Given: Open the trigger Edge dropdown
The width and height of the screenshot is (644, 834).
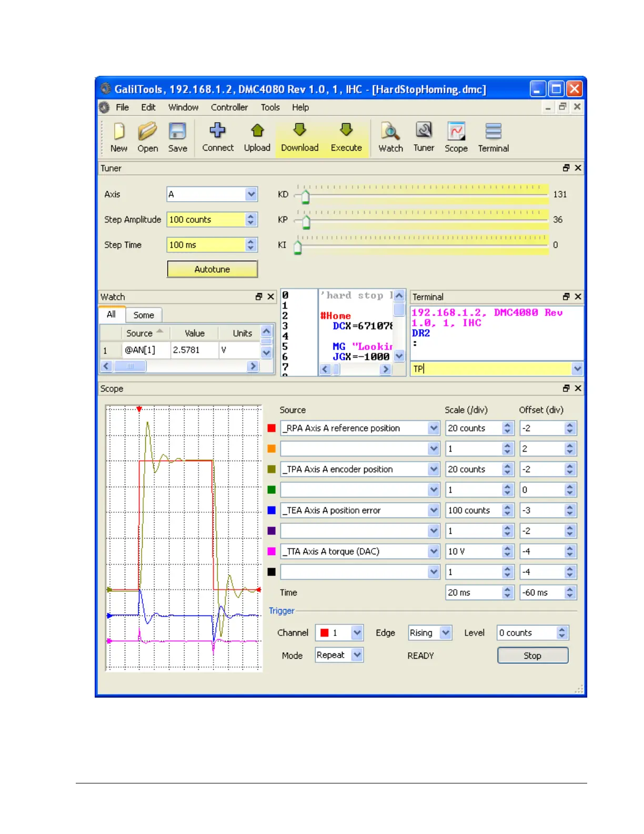Looking at the screenshot, I should 445,632.
